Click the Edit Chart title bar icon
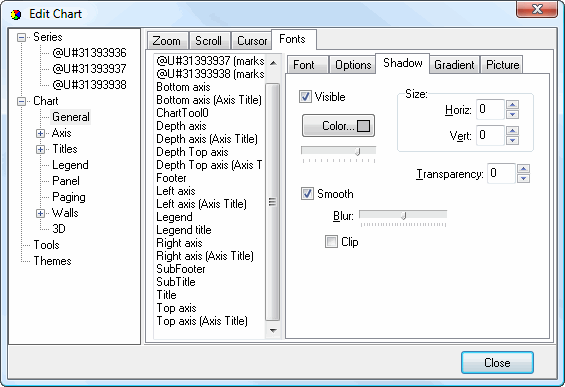Image resolution: width=565 pixels, height=387 pixels. (x=16, y=14)
